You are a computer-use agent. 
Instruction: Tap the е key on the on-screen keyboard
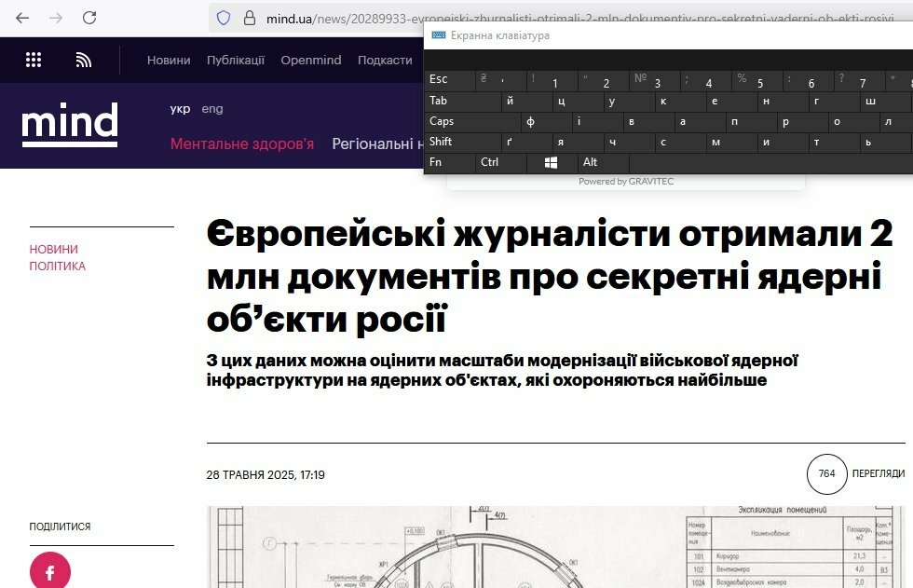click(x=731, y=101)
